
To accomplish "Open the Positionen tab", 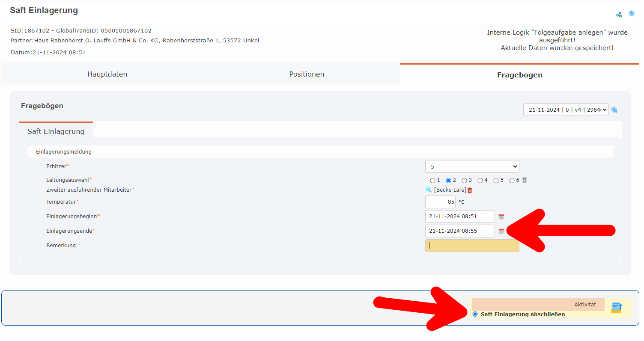I will (x=307, y=74).
